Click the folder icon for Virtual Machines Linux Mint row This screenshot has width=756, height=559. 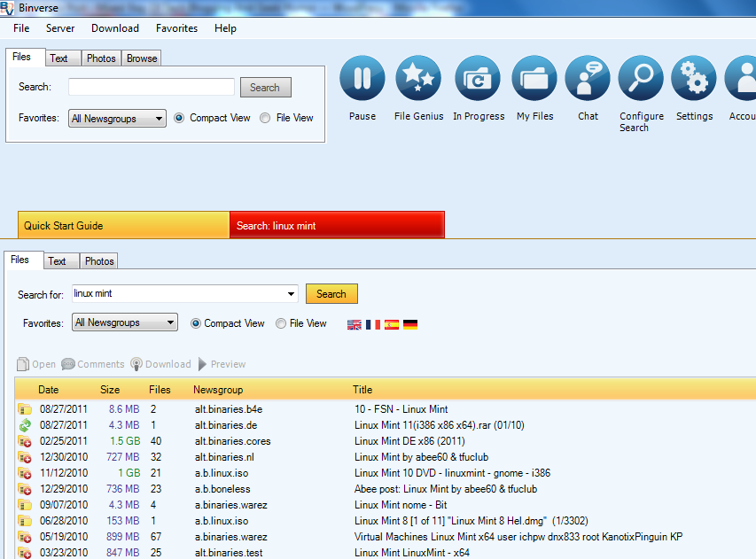25,537
